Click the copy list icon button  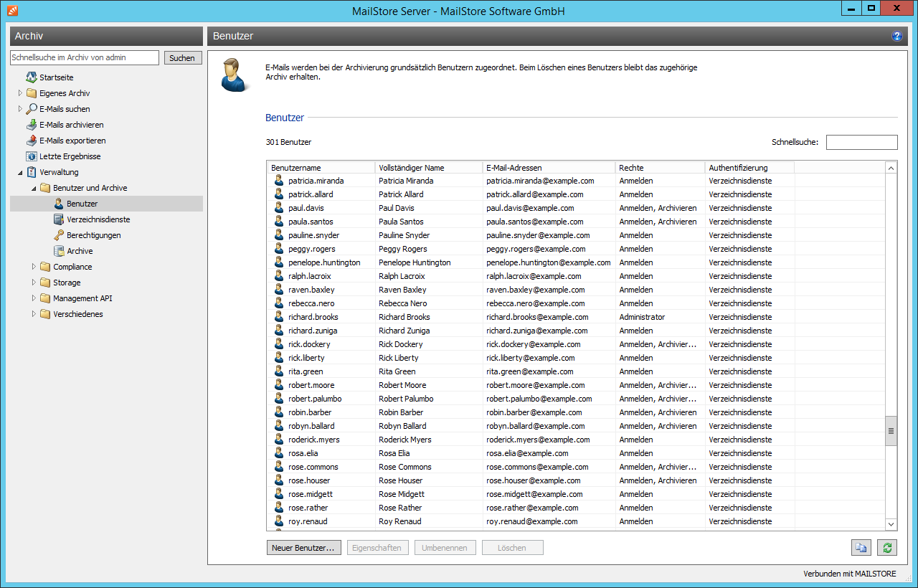(x=861, y=548)
